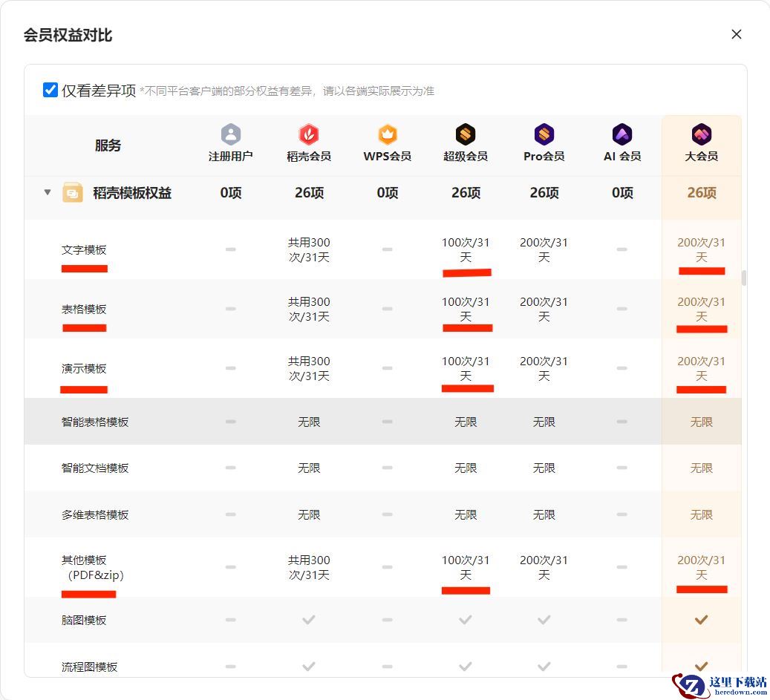Click 大会员 checkmark in 脑图模板 row

pos(701,620)
